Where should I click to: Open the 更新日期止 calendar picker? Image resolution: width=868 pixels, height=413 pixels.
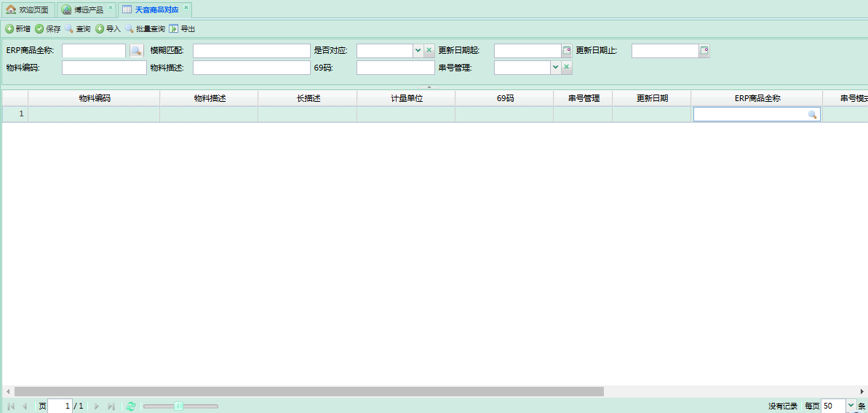point(704,51)
